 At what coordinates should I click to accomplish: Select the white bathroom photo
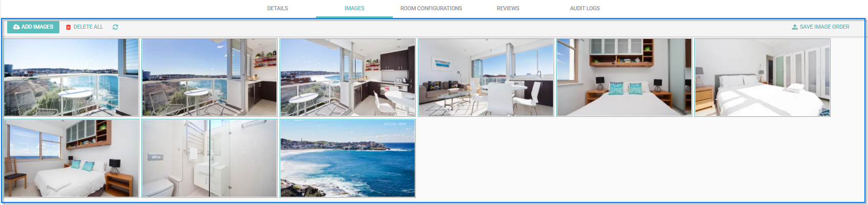click(209, 158)
